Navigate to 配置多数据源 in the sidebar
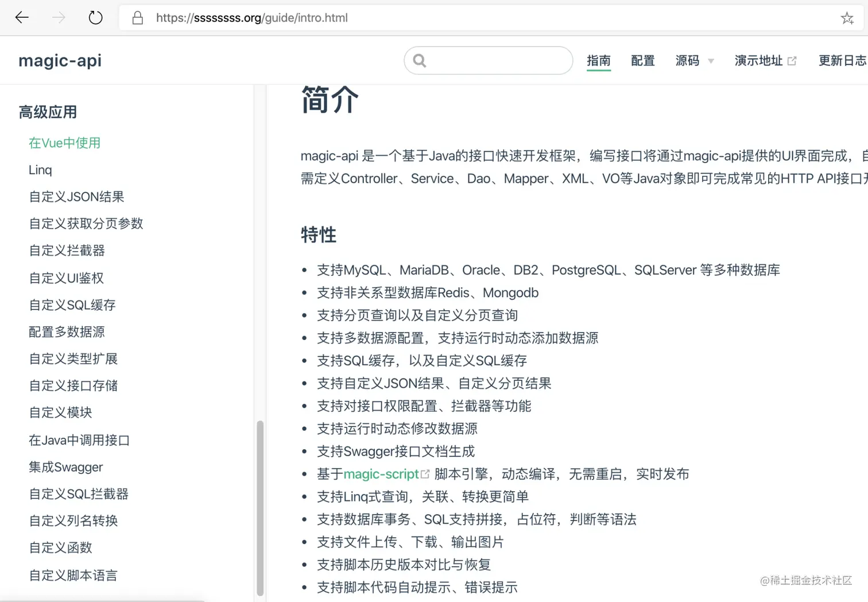 point(67,331)
